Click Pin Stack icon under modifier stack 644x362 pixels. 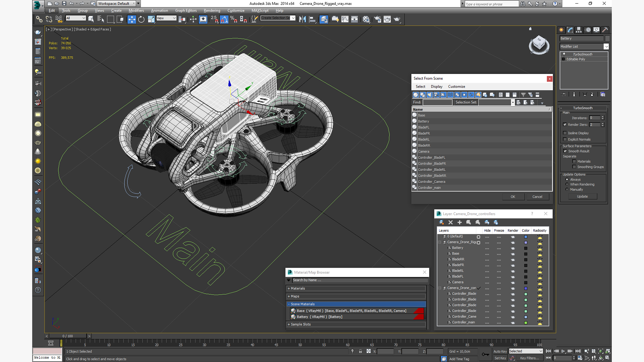point(563,95)
